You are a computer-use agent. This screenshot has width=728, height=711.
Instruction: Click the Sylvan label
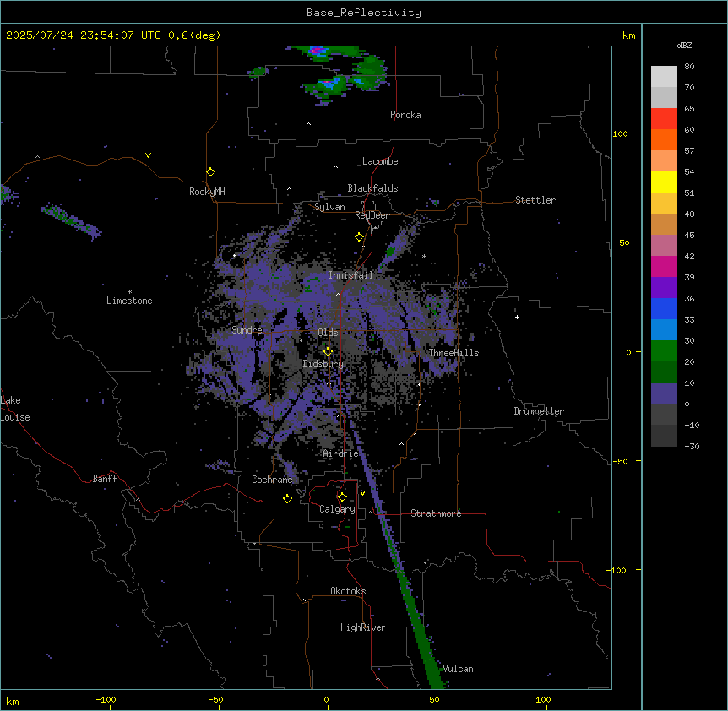(x=329, y=207)
